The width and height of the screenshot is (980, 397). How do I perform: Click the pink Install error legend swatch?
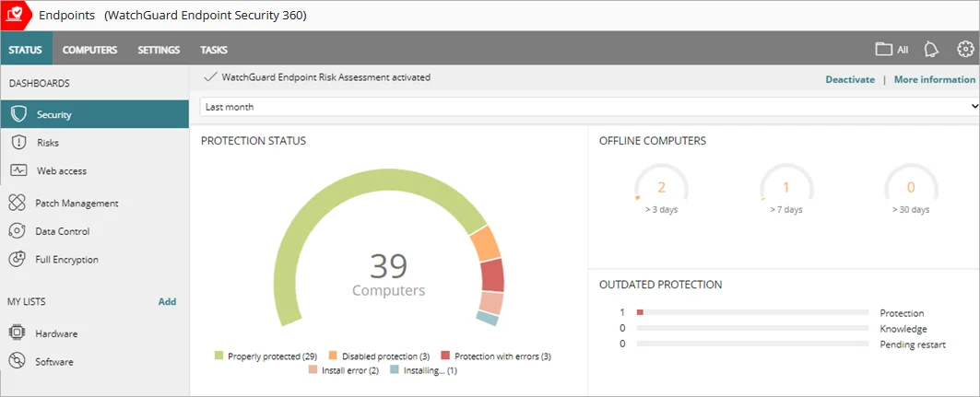tap(313, 370)
